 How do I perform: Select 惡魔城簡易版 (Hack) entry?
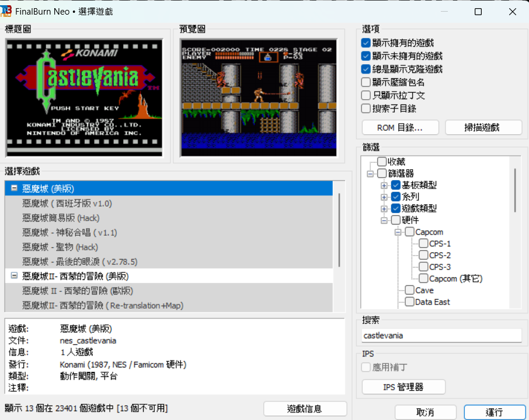pos(169,218)
